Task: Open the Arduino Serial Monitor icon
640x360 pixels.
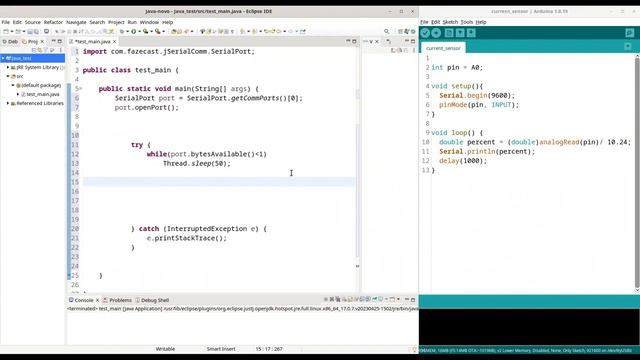Action: (x=629, y=33)
